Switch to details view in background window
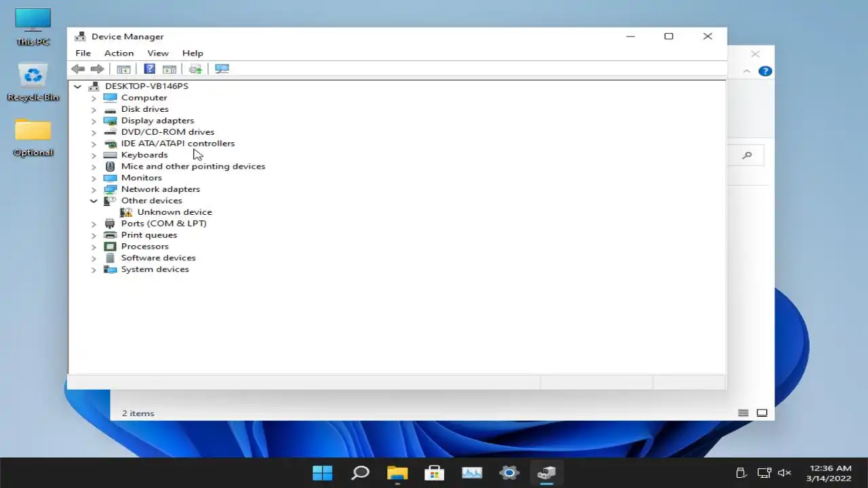The image size is (868, 488). click(743, 413)
